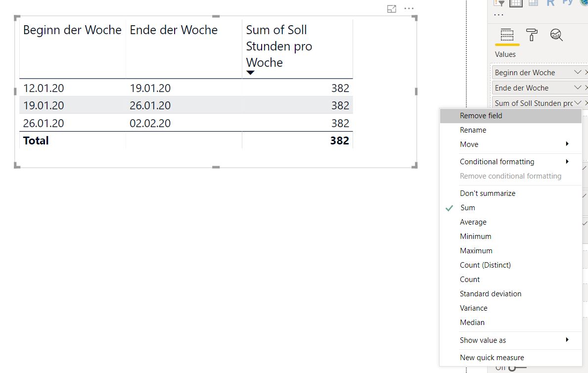Viewport: 588px width, 373px height.
Task: Expand the Beginn der Woche field dropdown
Action: click(x=578, y=72)
